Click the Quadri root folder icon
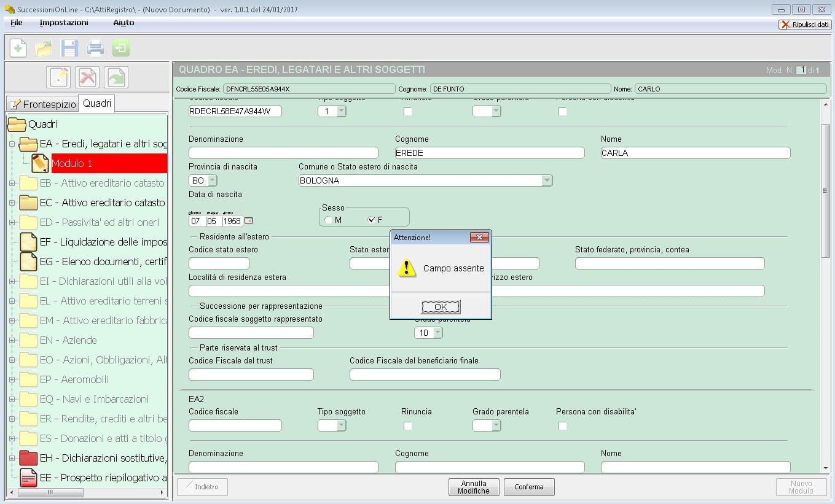Viewport: 835px width, 504px height. pos(17,125)
